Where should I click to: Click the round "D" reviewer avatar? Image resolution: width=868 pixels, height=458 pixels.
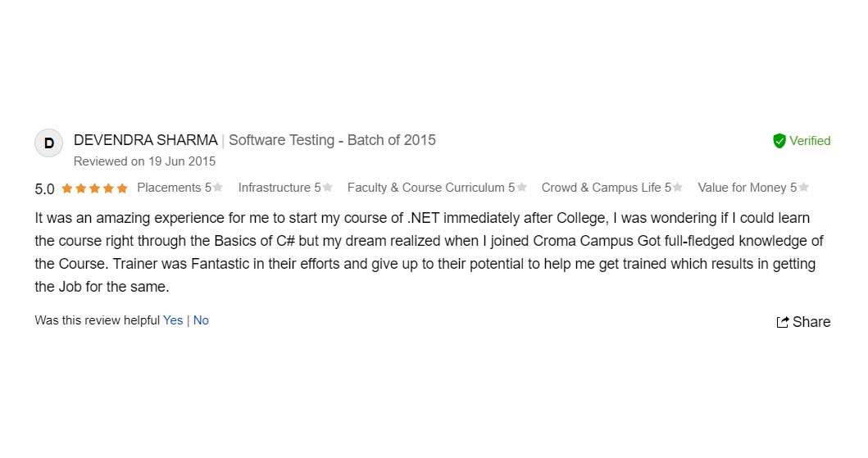[48, 143]
